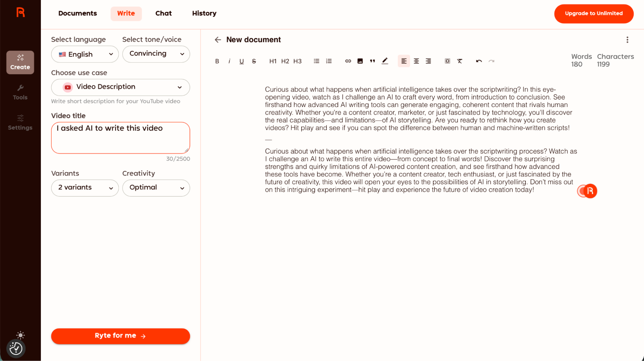644x361 pixels.
Task: Insert an image into the document
Action: coord(360,61)
